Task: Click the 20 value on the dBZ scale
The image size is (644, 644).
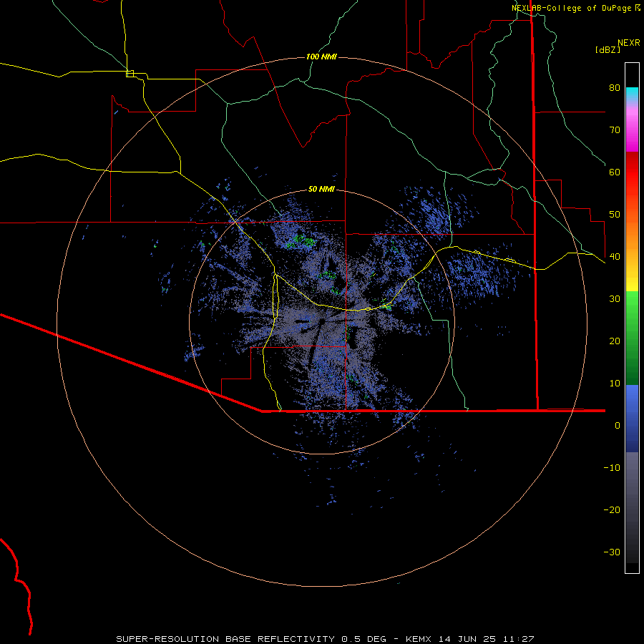Action: [615, 341]
